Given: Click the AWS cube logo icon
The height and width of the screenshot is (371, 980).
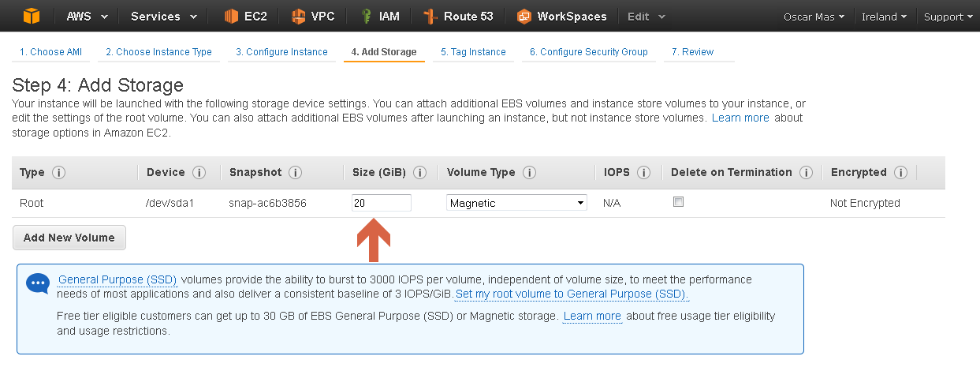Looking at the screenshot, I should [31, 16].
